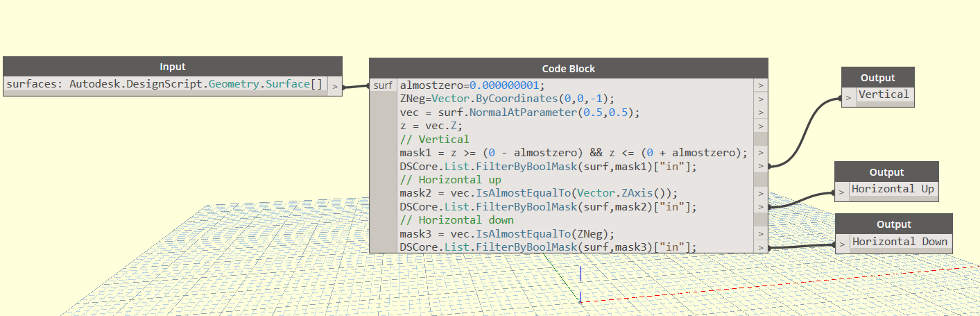The image size is (980, 316).
Task: Click output port for the mask1 line
Action: click(761, 153)
